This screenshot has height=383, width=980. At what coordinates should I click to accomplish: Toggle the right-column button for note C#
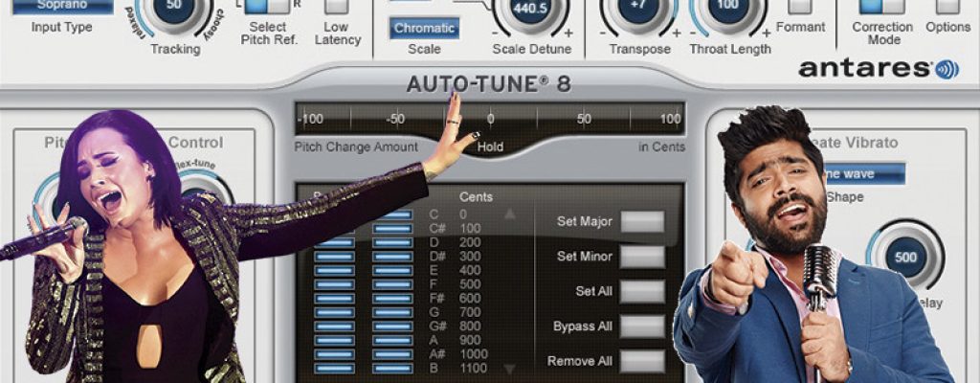click(392, 229)
